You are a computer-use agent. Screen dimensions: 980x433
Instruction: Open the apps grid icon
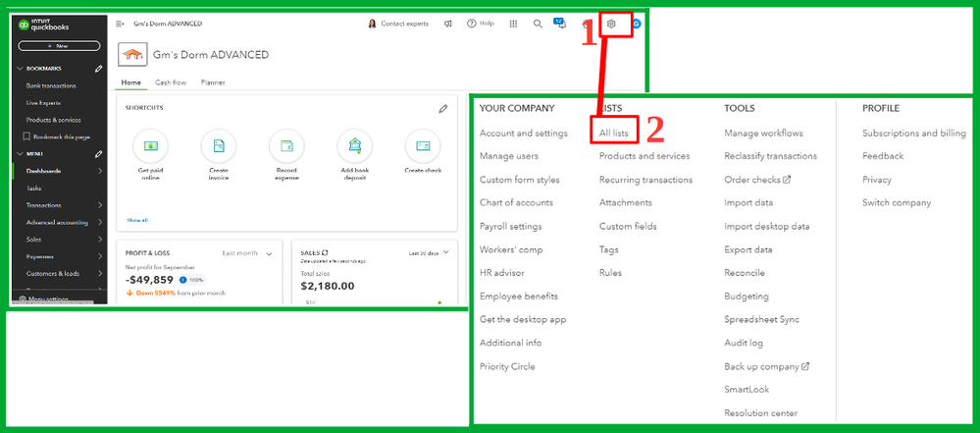point(514,24)
